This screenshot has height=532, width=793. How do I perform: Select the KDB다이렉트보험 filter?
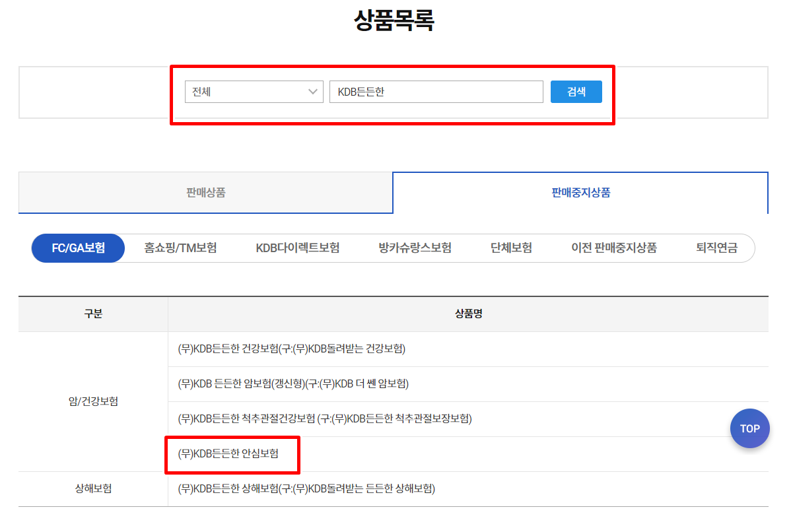click(x=298, y=248)
